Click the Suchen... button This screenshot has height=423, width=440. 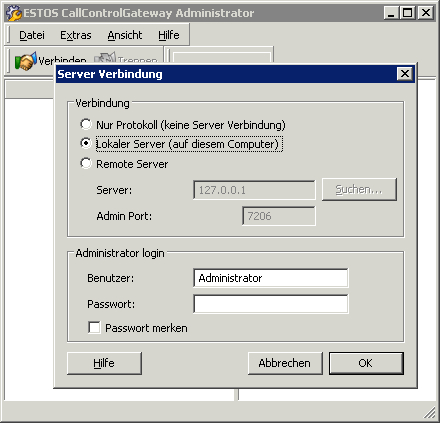click(x=359, y=189)
